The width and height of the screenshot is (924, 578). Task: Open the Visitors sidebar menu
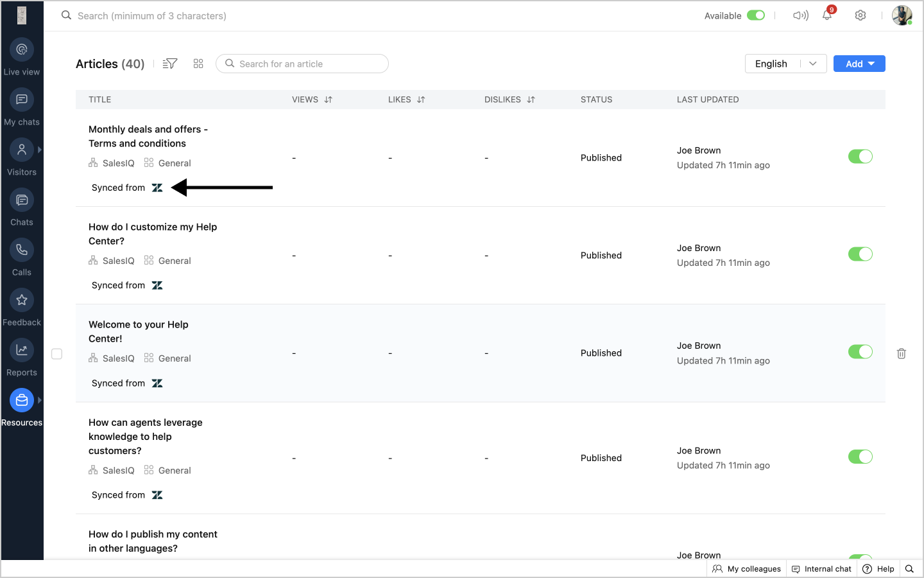pyautogui.click(x=22, y=150)
